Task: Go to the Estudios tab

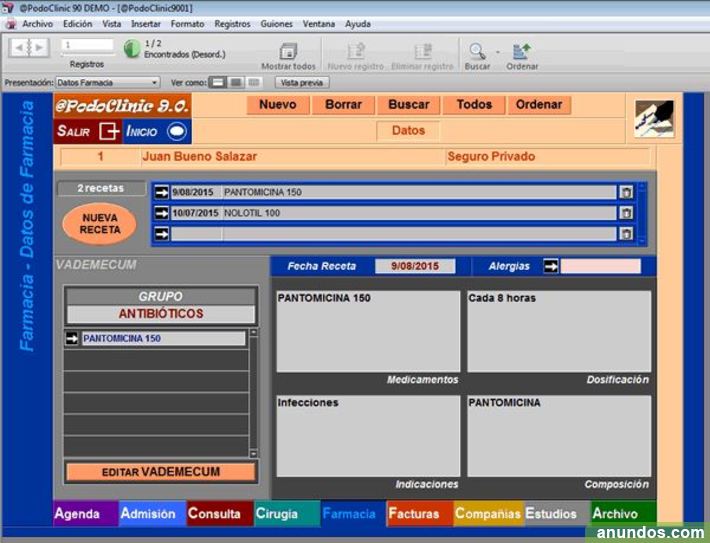Action: point(557,514)
